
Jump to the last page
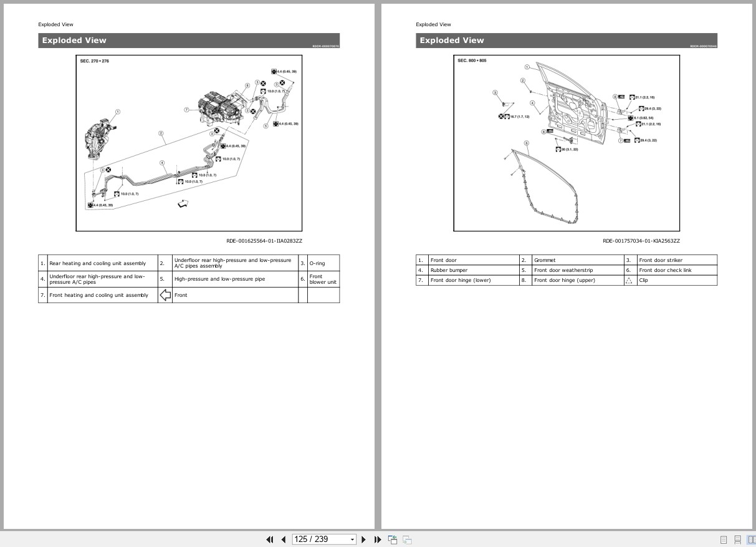tap(378, 540)
